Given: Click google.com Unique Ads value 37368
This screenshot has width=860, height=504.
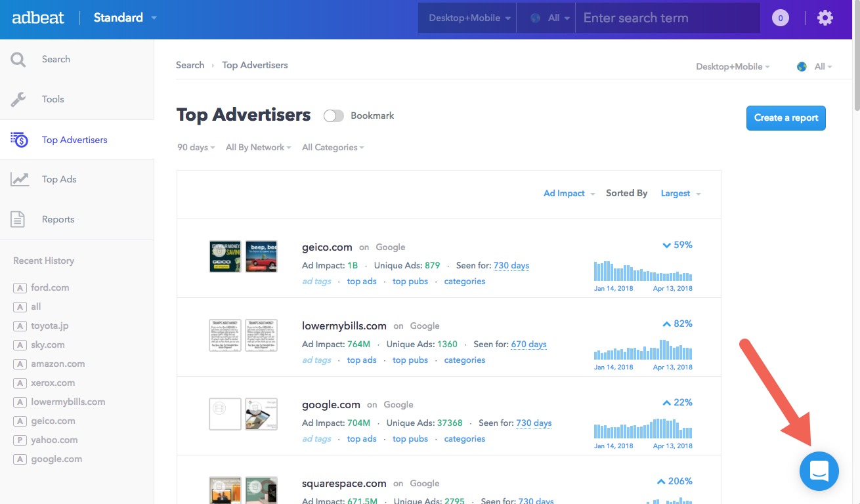Looking at the screenshot, I should point(450,423).
